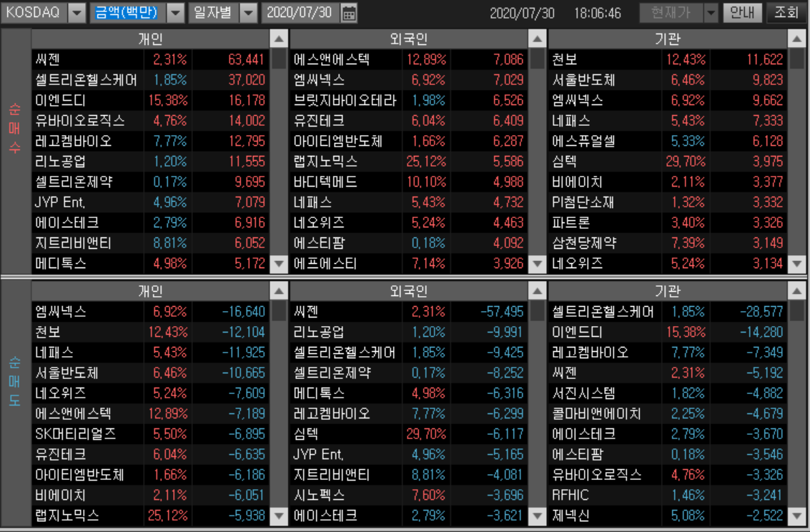Click down arrow of net-sell 외국인 scrollbar
Image resolution: width=810 pixels, height=532 pixels.
pos(537,516)
